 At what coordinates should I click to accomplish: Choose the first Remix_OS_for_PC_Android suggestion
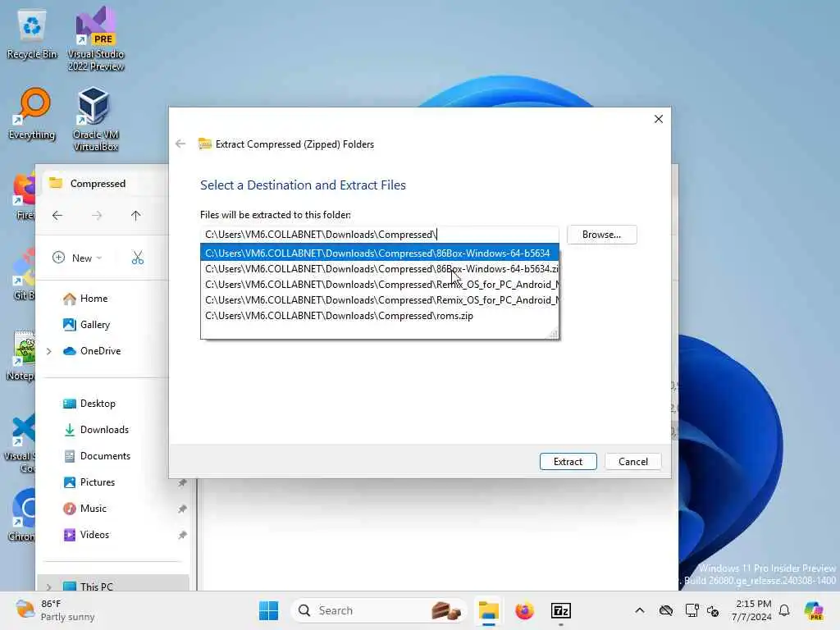pos(379,285)
